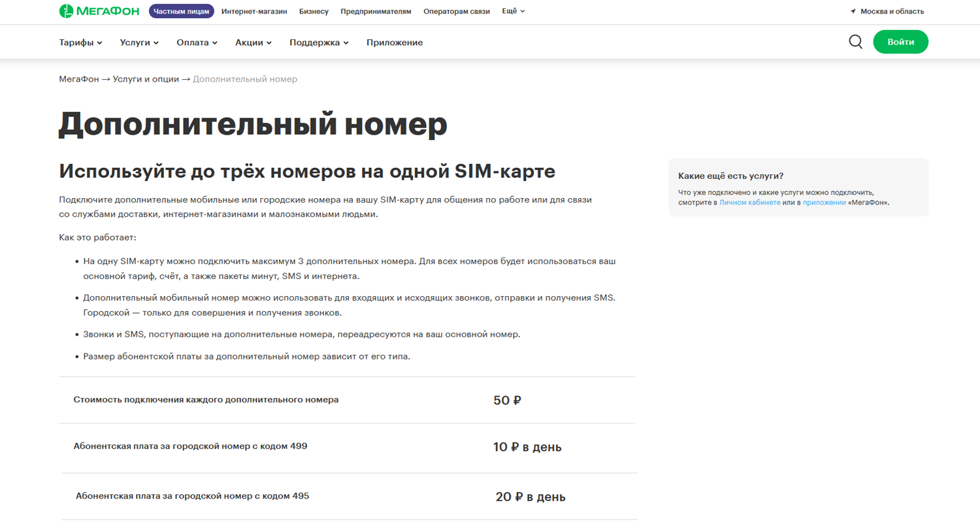Screen dimensions: 980x532
Task: Select the Частным лицам tab
Action: coord(181,11)
